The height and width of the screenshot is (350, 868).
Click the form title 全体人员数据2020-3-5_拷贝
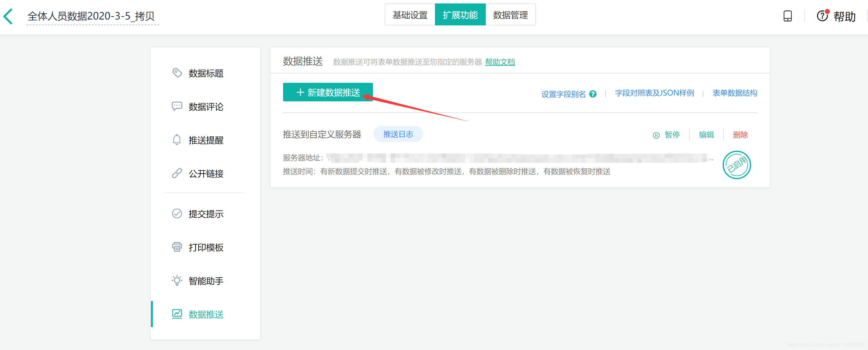coord(91,16)
